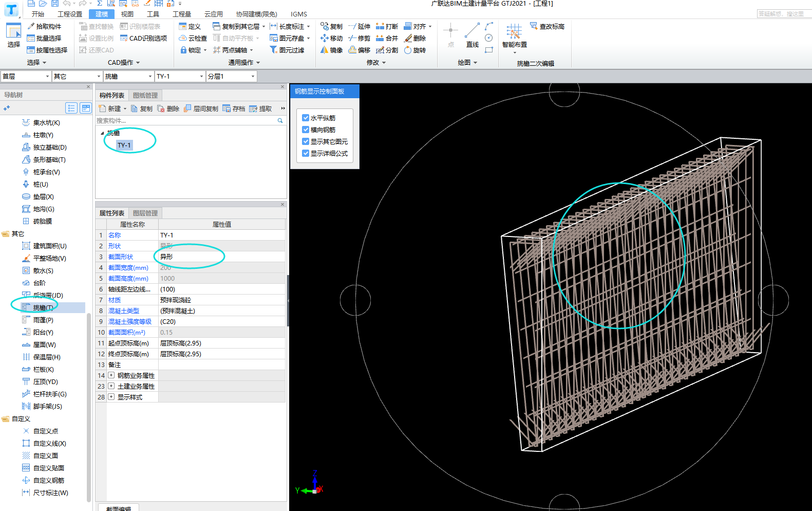Select the 旋转 rotate tool
This screenshot has height=511, width=812.
click(x=414, y=50)
